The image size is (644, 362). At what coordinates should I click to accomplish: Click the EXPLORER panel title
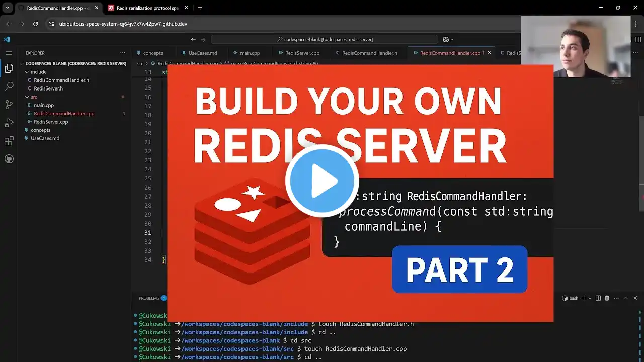pos(35,53)
